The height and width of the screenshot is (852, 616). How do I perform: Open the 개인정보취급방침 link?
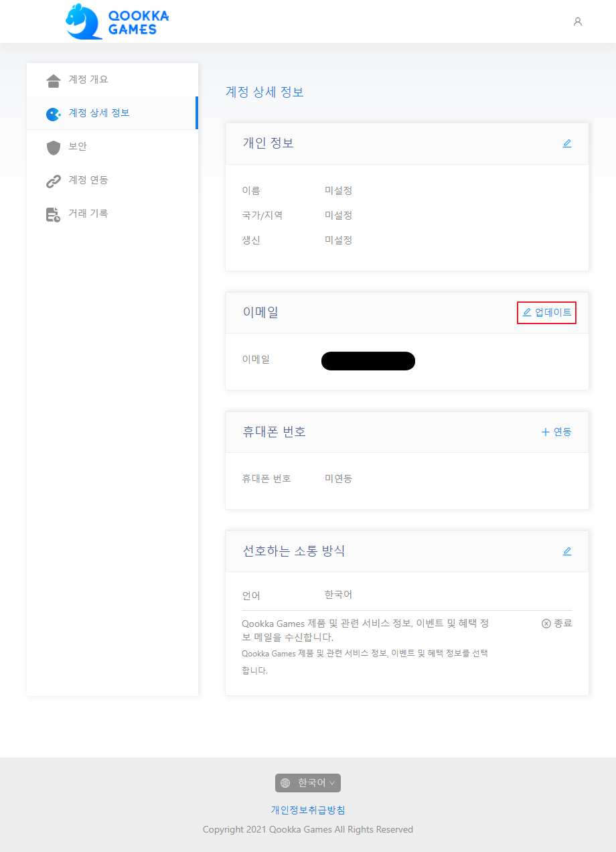[x=308, y=810]
